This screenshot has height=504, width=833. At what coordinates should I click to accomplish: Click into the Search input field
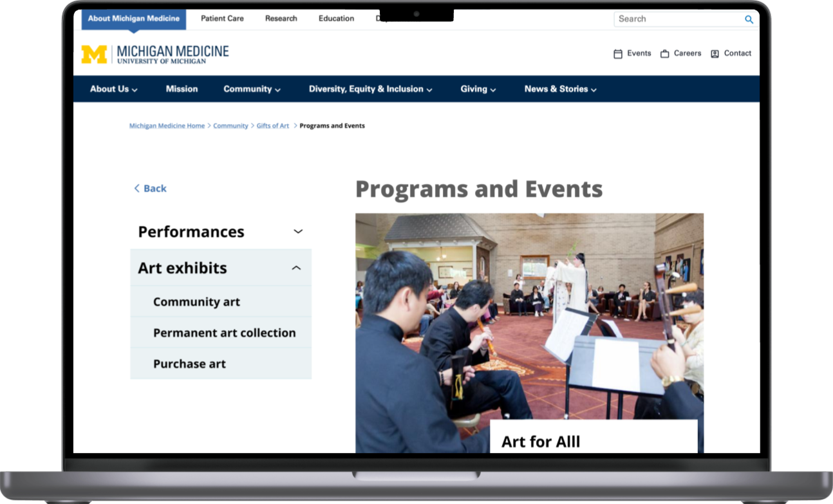click(x=676, y=19)
